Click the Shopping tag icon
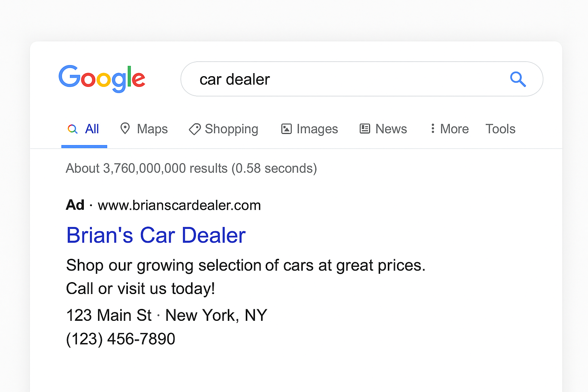The image size is (588, 392). [x=194, y=129]
